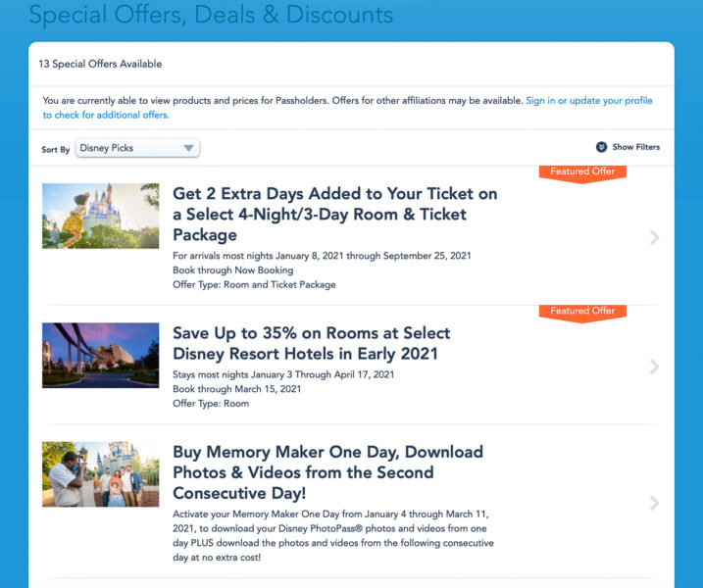Open the sign in or update profile link
Viewport: 703px width, 588px height.
(x=347, y=108)
